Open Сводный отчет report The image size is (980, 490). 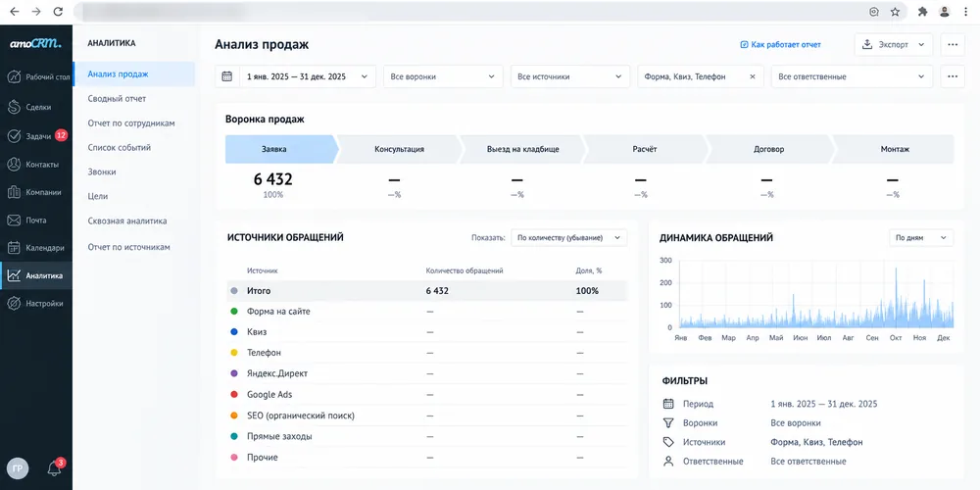click(x=117, y=99)
